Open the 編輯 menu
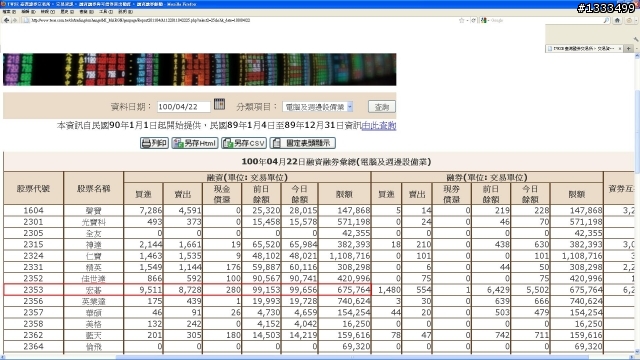Image resolution: width=640 pixels, height=360 pixels. (x=28, y=12)
